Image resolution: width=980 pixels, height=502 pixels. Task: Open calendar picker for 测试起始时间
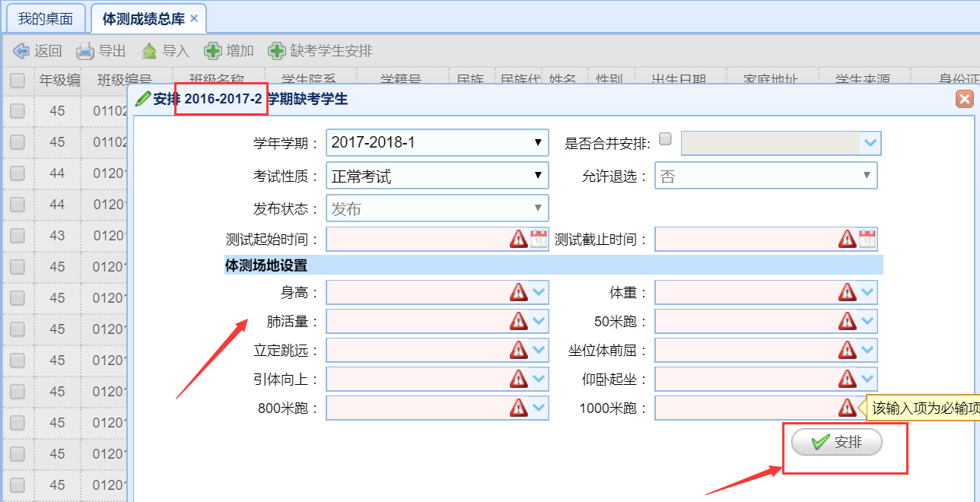[539, 239]
